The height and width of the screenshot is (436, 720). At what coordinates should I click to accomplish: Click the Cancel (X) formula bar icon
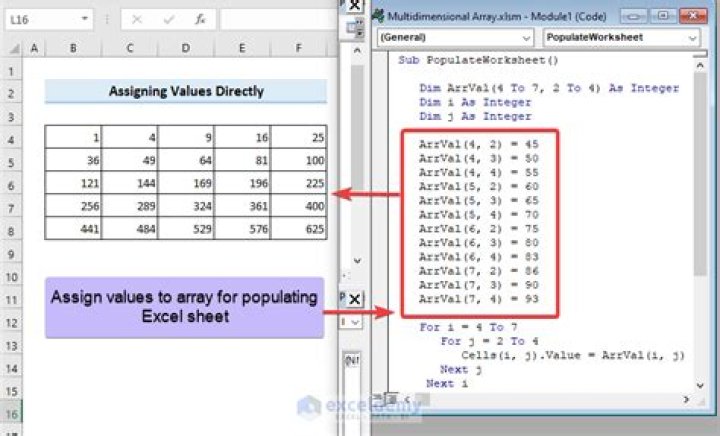(x=137, y=20)
